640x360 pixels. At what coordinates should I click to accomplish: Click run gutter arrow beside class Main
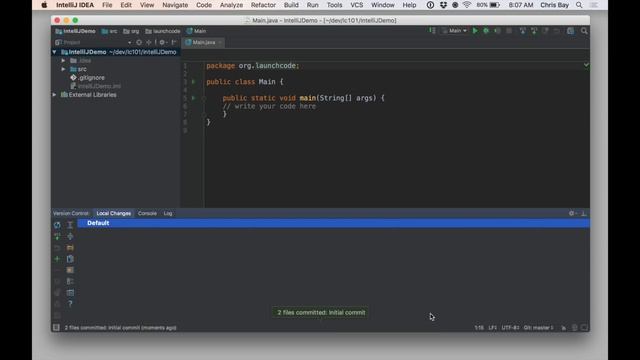pyautogui.click(x=193, y=82)
